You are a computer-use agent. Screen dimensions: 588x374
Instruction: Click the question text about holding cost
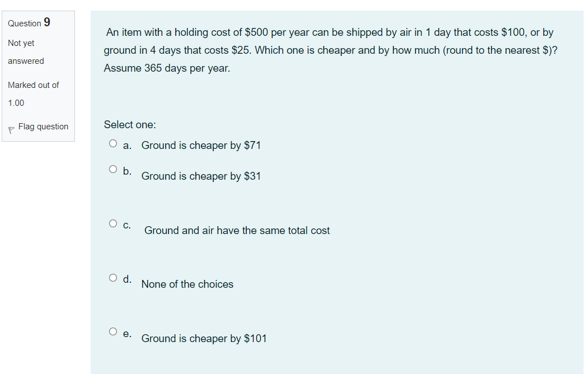point(328,50)
